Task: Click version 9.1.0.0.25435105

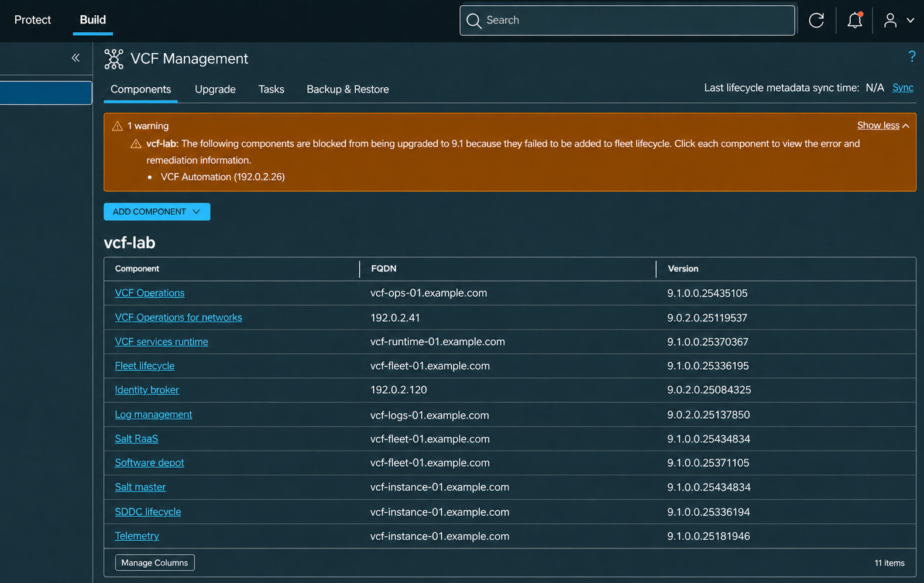Action: point(707,293)
